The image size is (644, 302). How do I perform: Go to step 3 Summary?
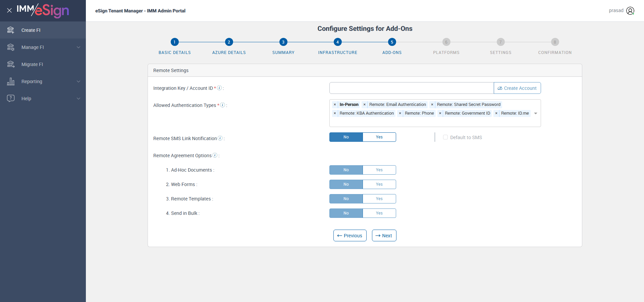(x=283, y=42)
